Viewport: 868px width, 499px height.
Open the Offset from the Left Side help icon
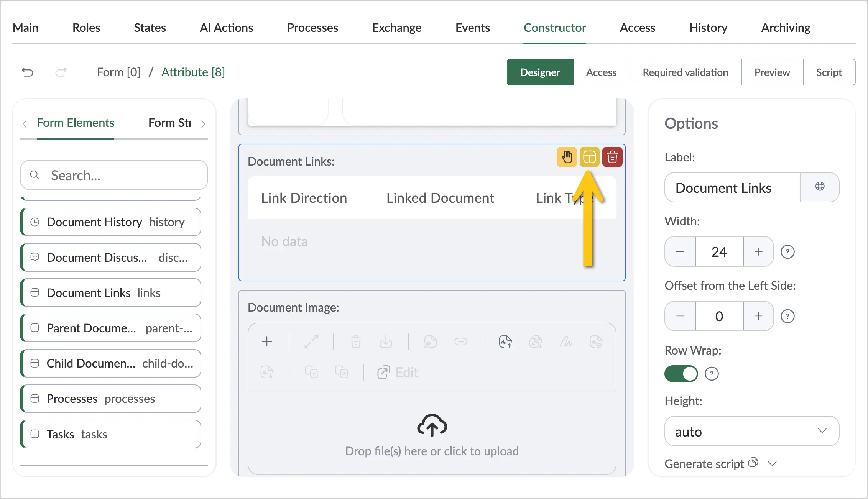(787, 316)
